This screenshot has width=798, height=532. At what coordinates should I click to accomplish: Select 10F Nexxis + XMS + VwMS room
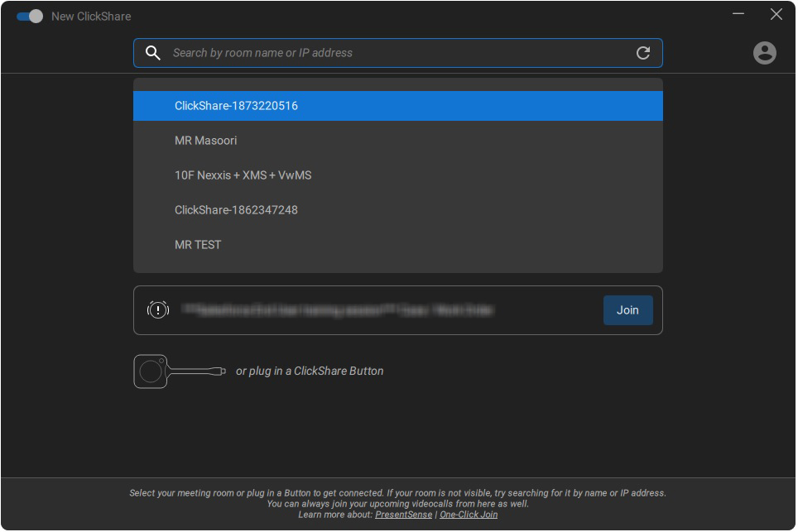coord(243,175)
